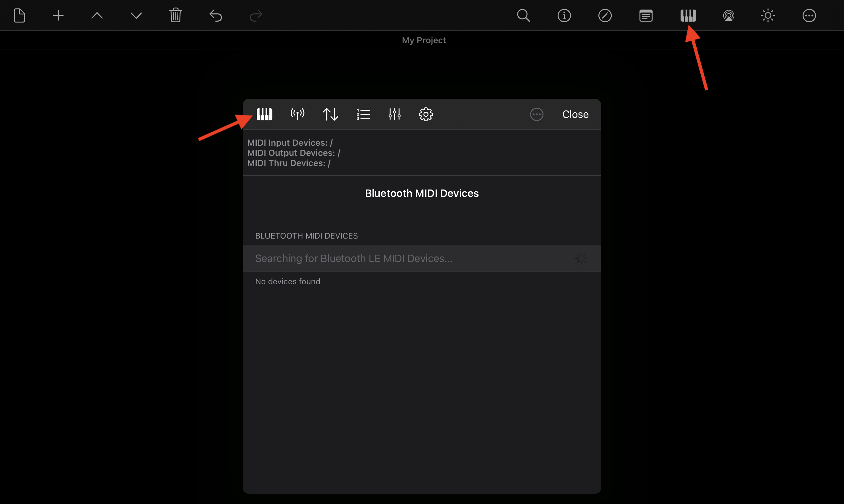Click the No devices found text

[288, 281]
